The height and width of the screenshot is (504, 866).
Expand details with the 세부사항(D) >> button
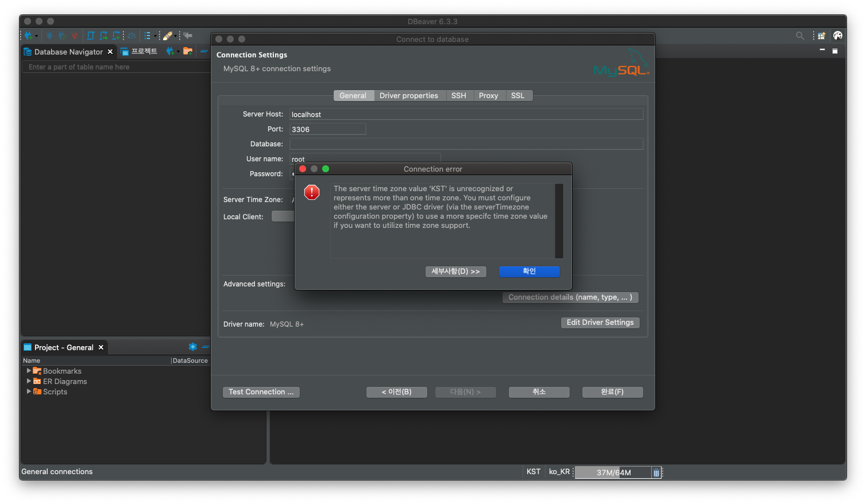[x=456, y=272]
